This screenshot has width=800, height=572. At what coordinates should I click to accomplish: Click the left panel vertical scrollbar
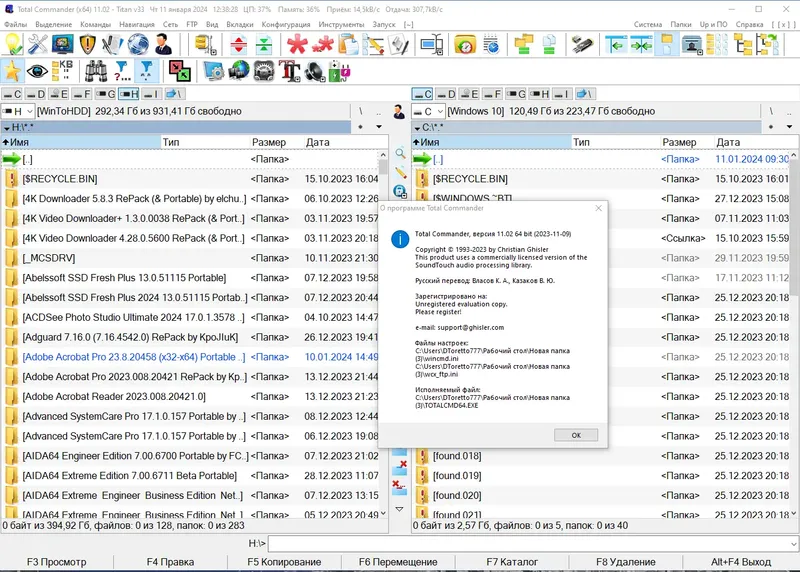pos(383,334)
